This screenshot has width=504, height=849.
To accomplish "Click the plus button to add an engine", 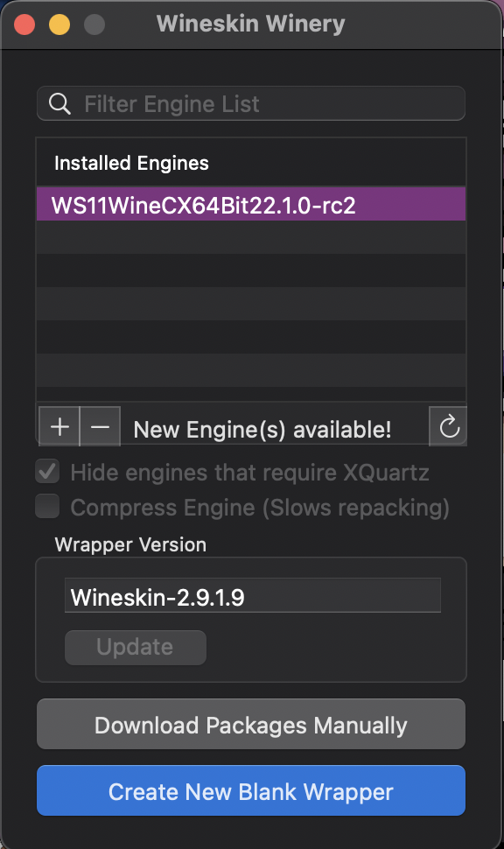I will (59, 426).
